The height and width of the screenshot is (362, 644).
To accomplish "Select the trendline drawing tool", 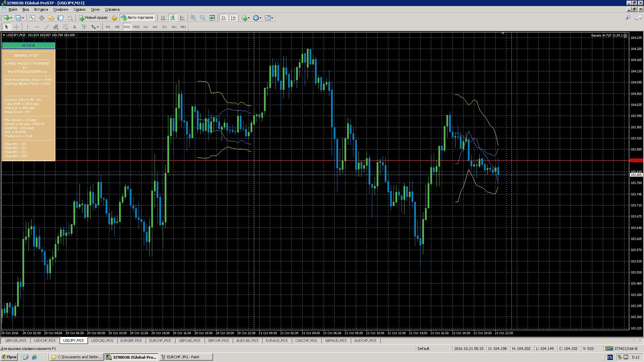I will (x=46, y=27).
